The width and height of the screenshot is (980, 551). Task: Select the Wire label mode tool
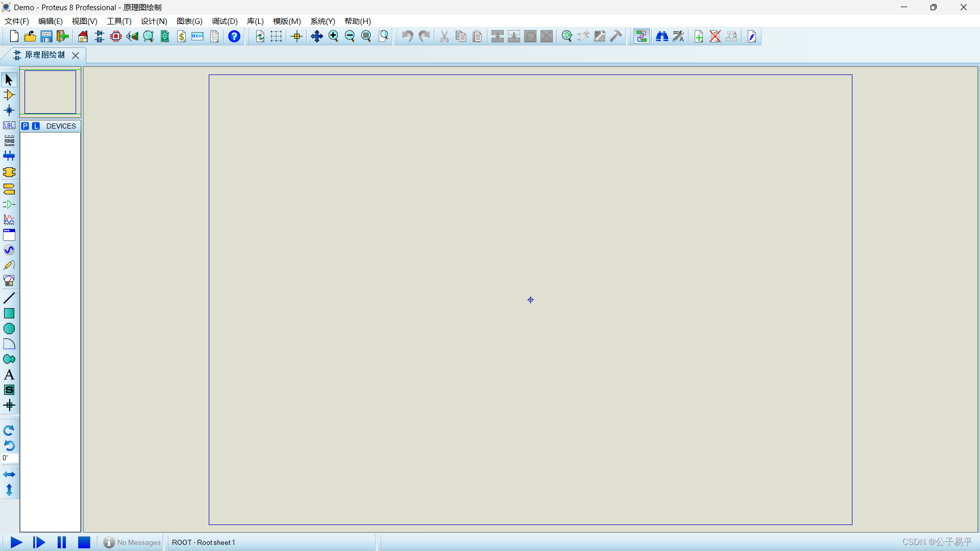9,126
